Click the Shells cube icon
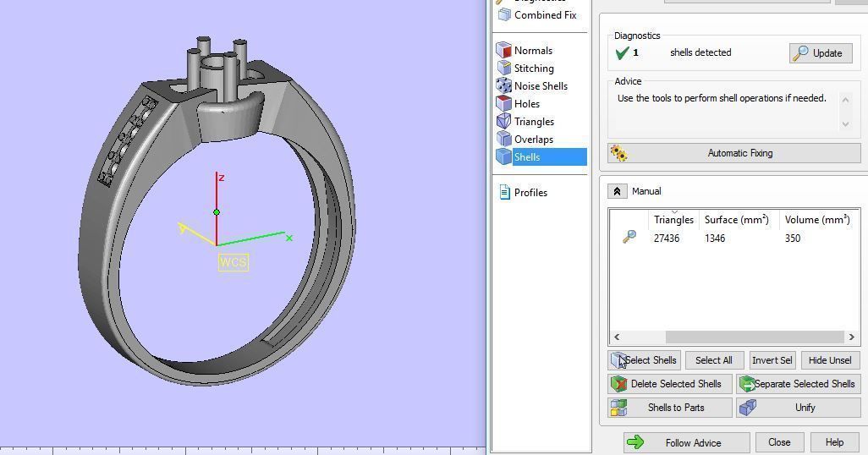The height and width of the screenshot is (455, 868). point(503,156)
